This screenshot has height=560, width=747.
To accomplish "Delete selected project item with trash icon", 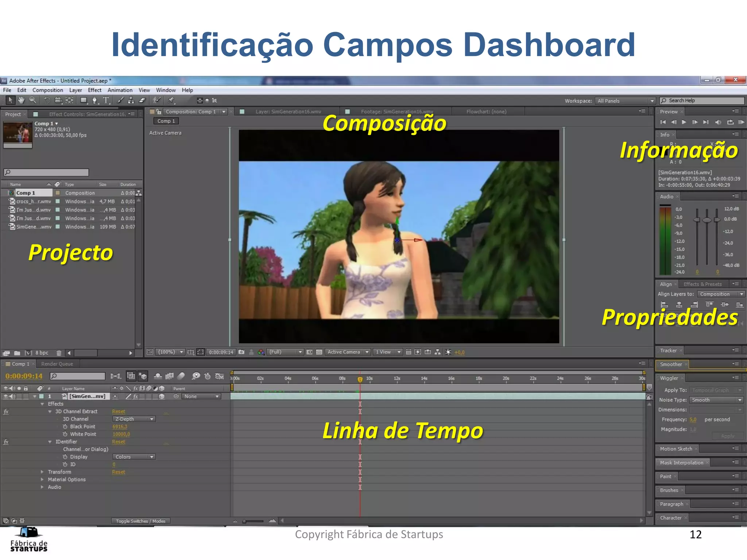I will click(59, 353).
